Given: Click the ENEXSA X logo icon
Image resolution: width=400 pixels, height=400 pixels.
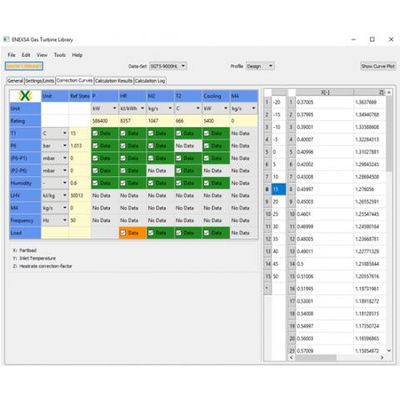Looking at the screenshot, I should [x=25, y=96].
